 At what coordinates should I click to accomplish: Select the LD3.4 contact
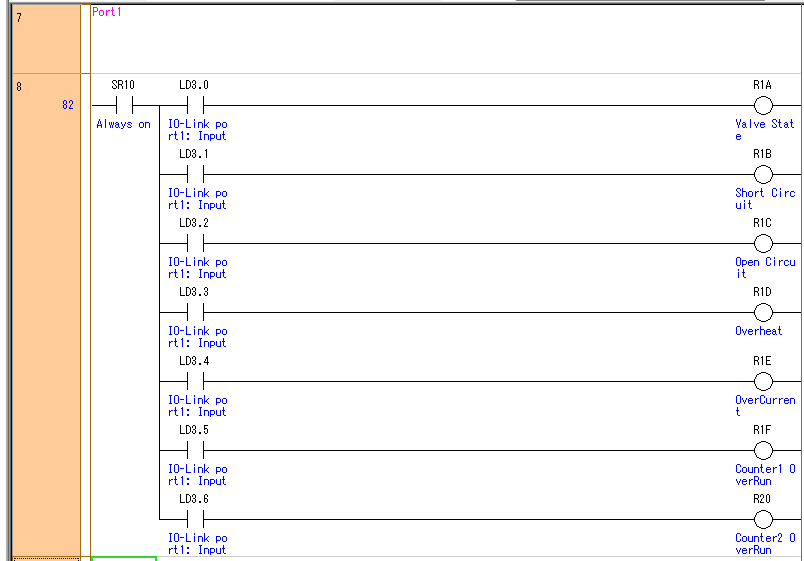click(x=195, y=382)
